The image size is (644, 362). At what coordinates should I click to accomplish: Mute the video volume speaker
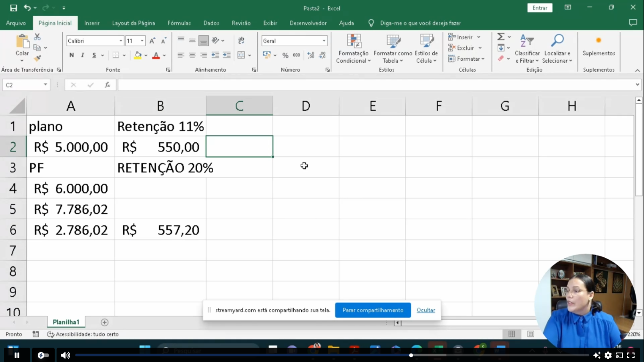click(66, 355)
